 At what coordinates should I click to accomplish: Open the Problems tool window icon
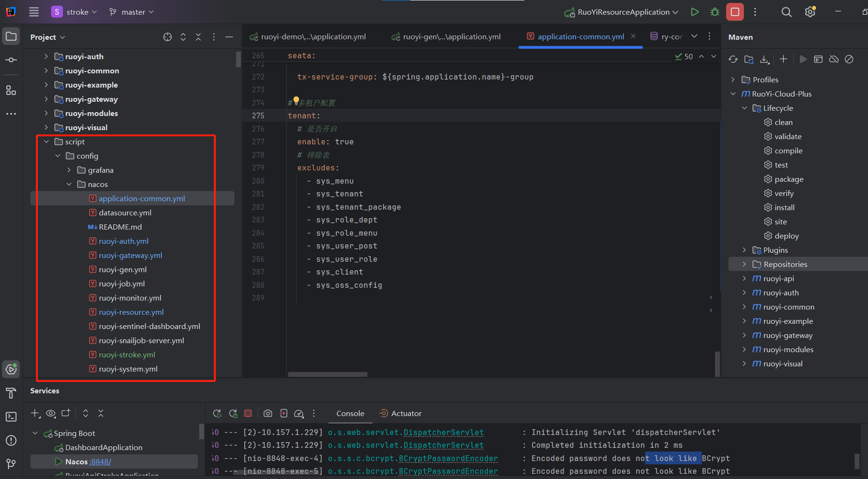click(x=11, y=440)
